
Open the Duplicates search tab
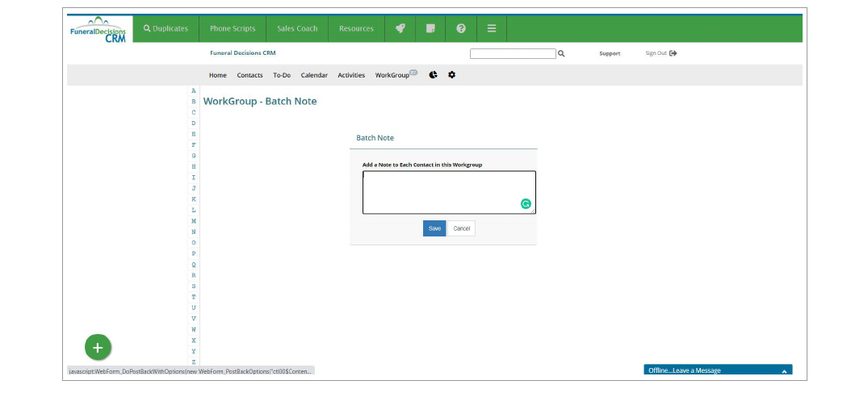166,28
